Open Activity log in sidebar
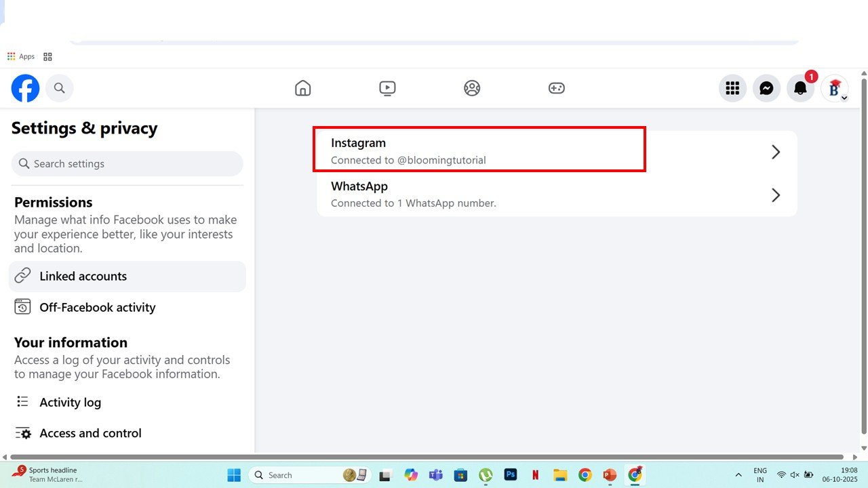The width and height of the screenshot is (868, 488). click(70, 403)
